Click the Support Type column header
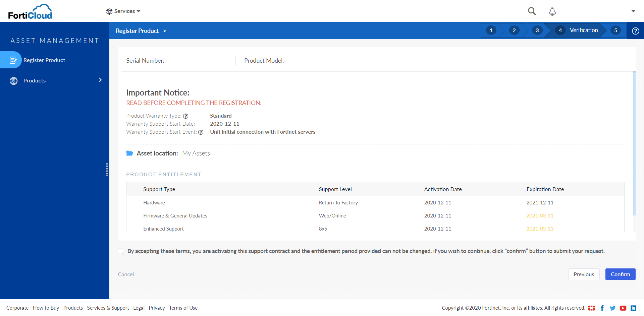Image resolution: width=644 pixels, height=316 pixels. pos(159,189)
